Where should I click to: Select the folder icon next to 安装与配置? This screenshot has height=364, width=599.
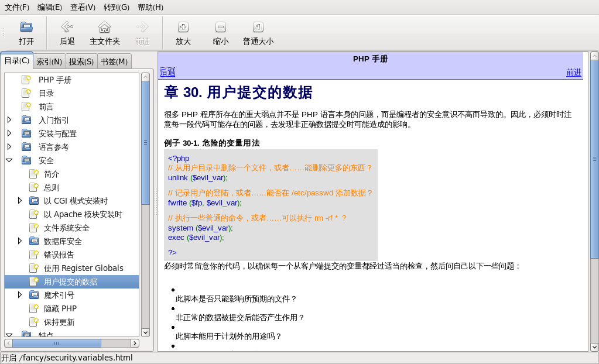pos(26,133)
